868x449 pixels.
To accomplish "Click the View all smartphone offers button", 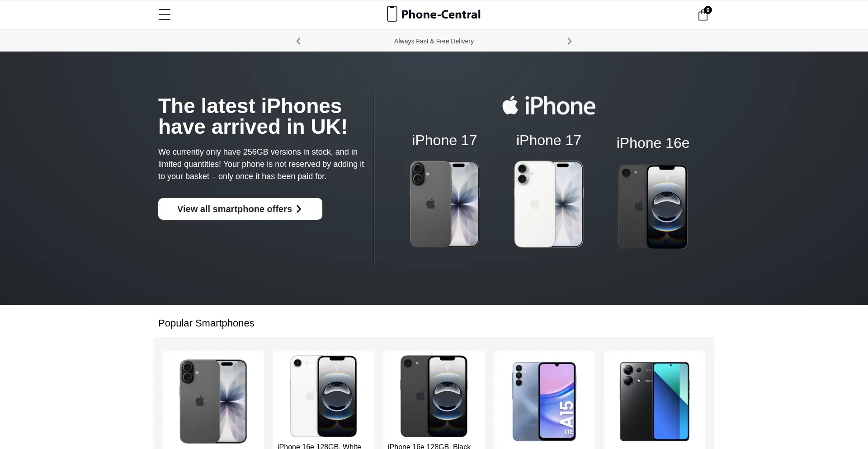I will 240,209.
